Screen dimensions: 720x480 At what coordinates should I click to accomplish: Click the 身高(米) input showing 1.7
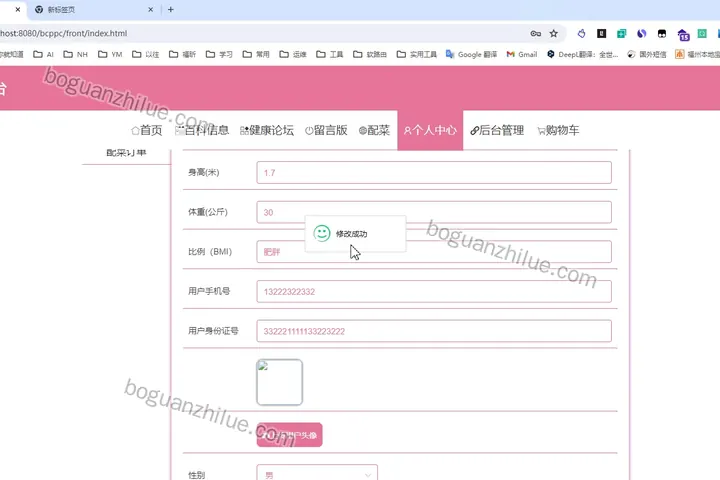coord(434,173)
